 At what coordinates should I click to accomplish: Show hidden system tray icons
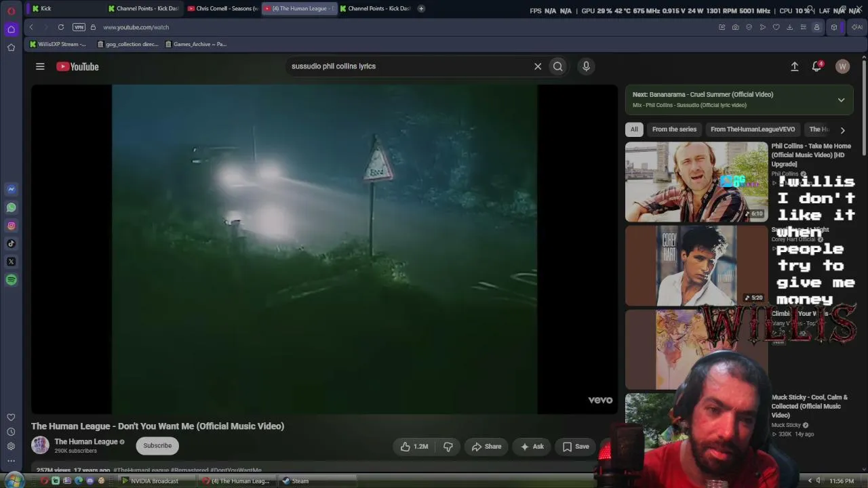point(810,481)
